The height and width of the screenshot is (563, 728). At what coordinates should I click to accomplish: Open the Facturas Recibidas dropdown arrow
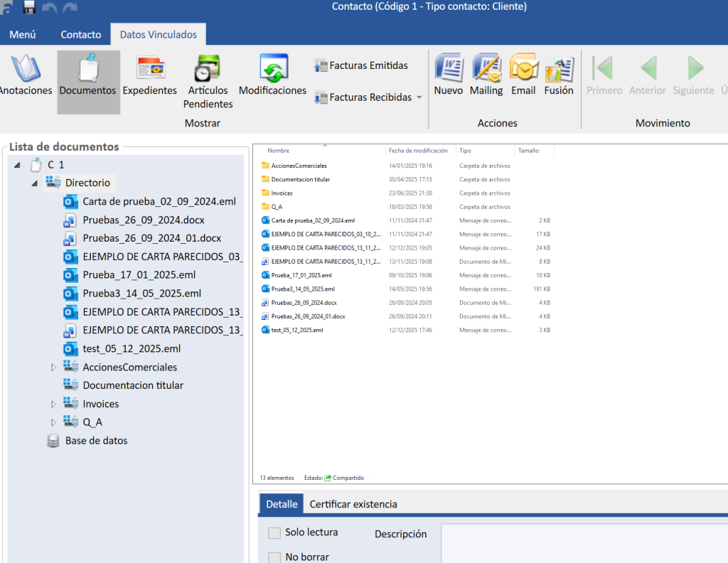419,97
